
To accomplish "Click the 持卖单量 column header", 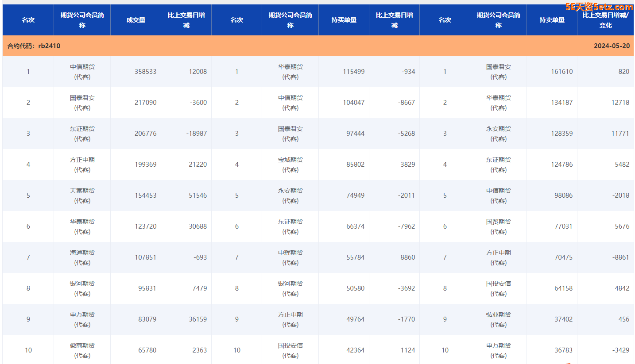I will tap(552, 20).
